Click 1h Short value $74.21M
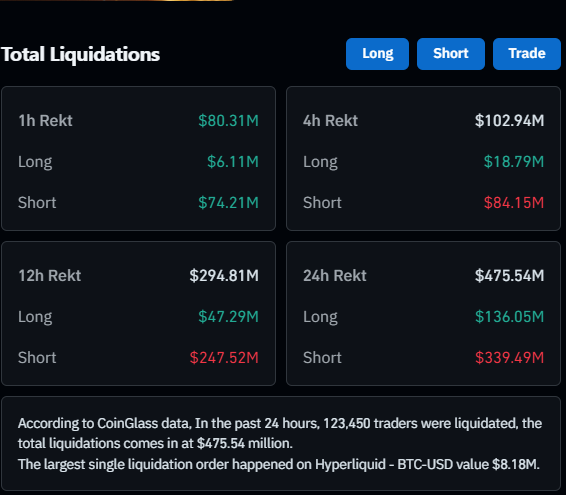The height and width of the screenshot is (495, 566). (228, 203)
